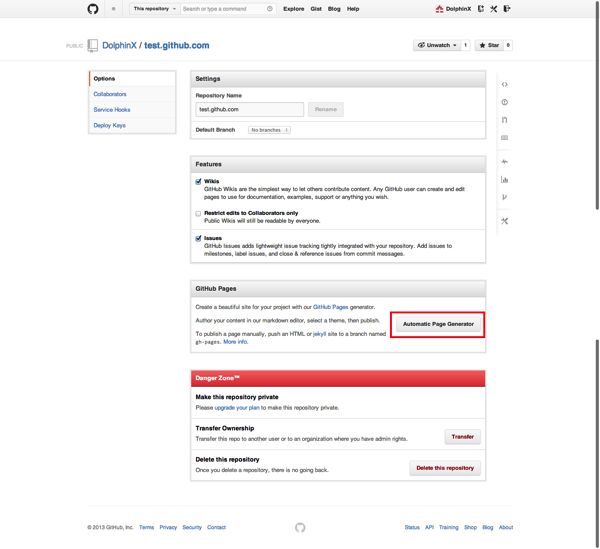Viewport: 600px width, 549px height.
Task: Open the Pulse icon in right sidebar
Action: [x=504, y=161]
